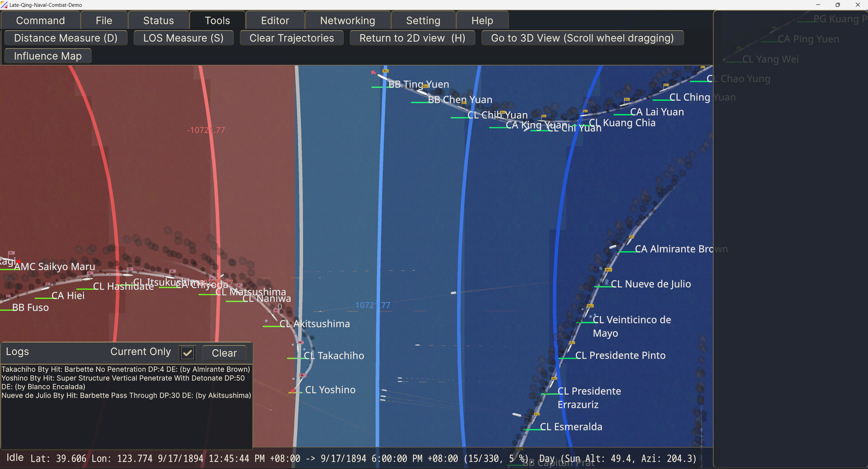Image resolution: width=868 pixels, height=469 pixels.
Task: Toggle the Current Only checkbox in Logs
Action: click(x=187, y=352)
